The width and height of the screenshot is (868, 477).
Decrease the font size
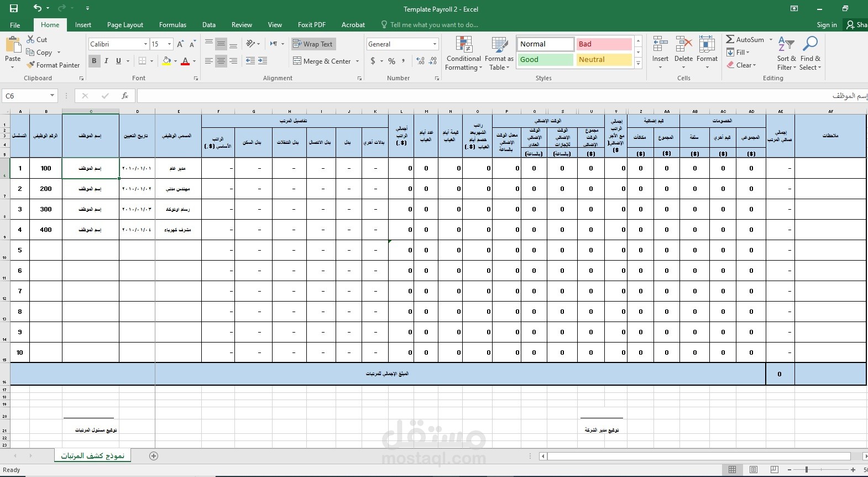coord(192,44)
